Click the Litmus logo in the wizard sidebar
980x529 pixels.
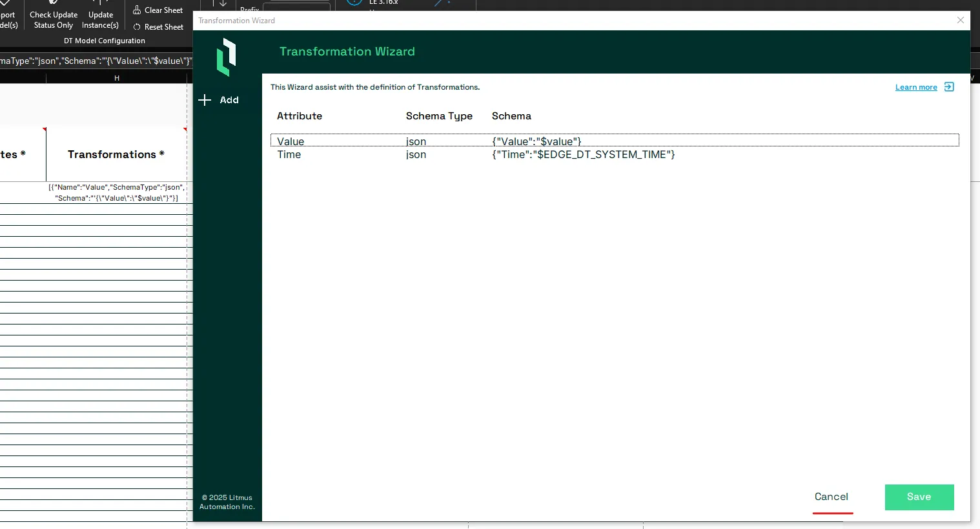(x=226, y=57)
